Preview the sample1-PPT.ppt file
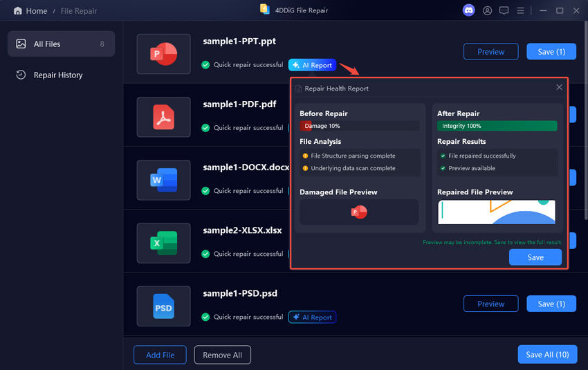Screen dimensions: 588x370 tap(491, 52)
